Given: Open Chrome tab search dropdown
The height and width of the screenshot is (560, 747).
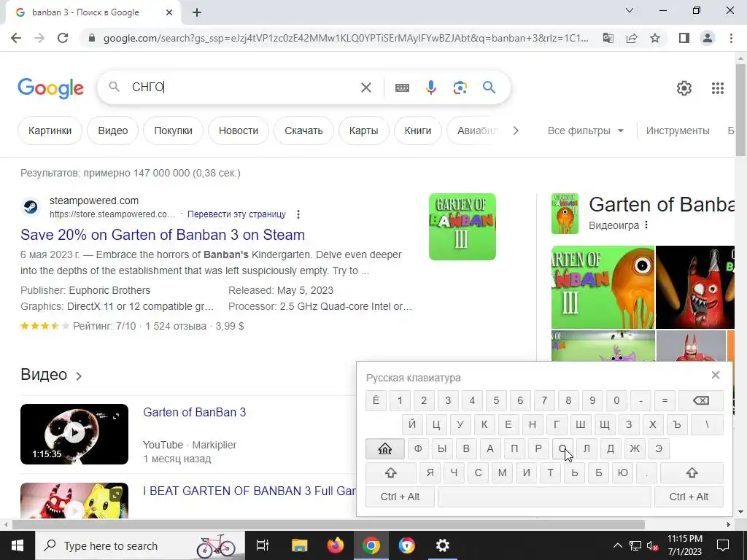Looking at the screenshot, I should (x=630, y=10).
